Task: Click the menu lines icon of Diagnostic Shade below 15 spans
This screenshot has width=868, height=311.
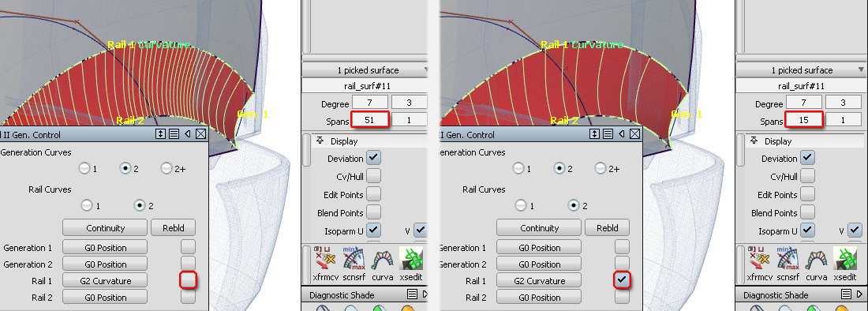Action: pos(845,294)
